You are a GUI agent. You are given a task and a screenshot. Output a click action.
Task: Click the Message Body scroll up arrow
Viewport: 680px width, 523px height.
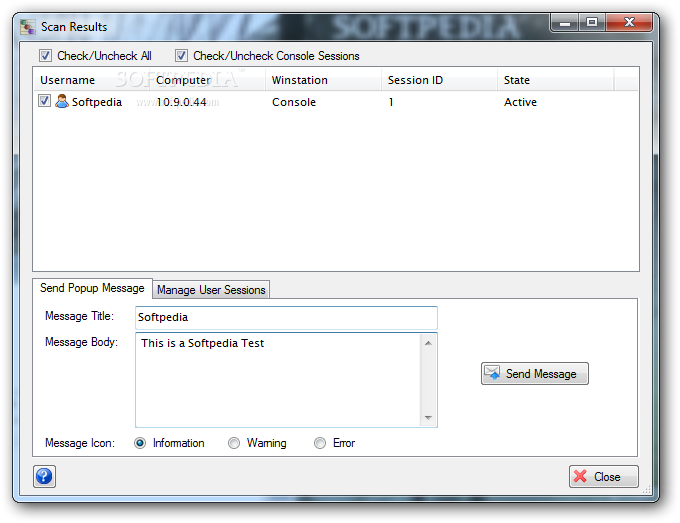(x=428, y=343)
